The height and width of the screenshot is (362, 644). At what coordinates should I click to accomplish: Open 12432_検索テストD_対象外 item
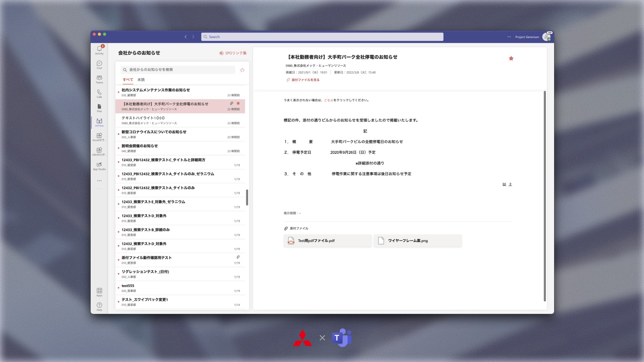(x=180, y=246)
